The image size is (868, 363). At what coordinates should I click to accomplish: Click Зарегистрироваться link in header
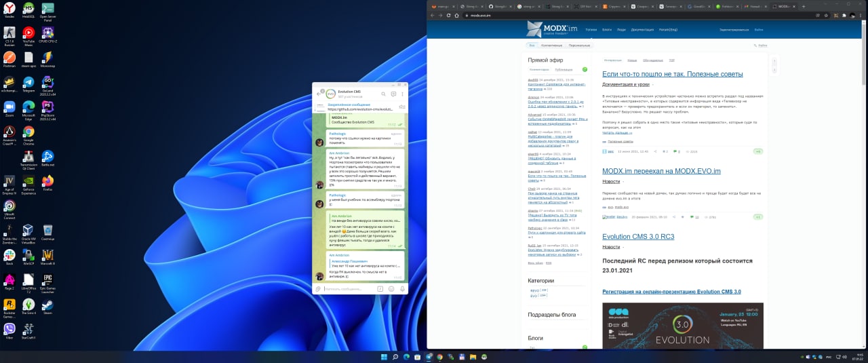(734, 30)
